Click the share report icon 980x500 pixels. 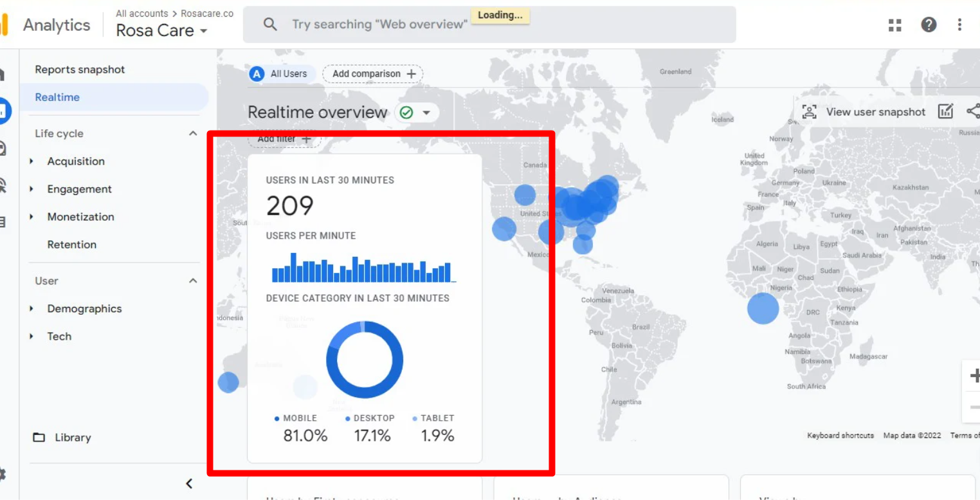[x=973, y=111]
